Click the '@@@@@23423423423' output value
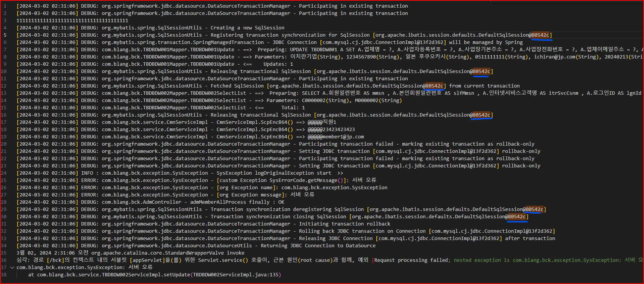Viewport: 644px width, 284px height. click(x=331, y=130)
